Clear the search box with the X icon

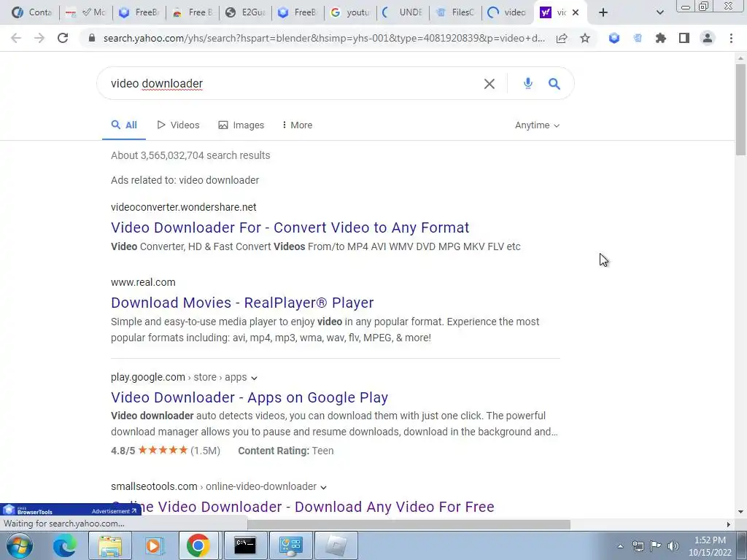(x=489, y=84)
